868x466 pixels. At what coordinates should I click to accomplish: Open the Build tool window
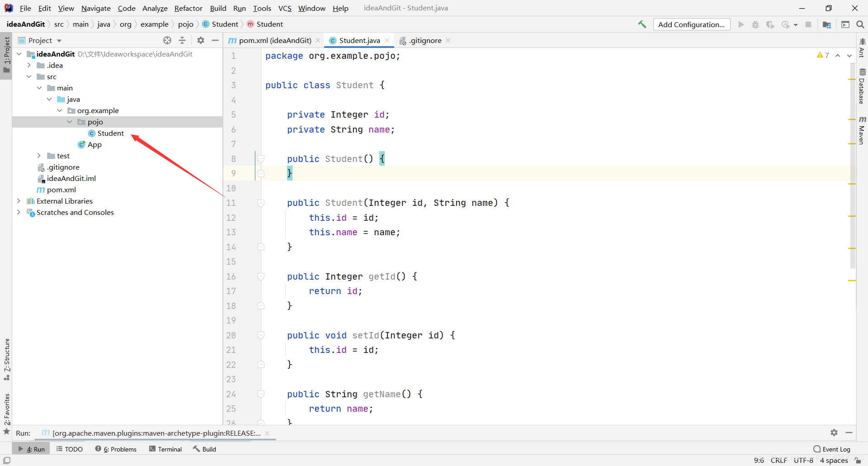[204, 449]
